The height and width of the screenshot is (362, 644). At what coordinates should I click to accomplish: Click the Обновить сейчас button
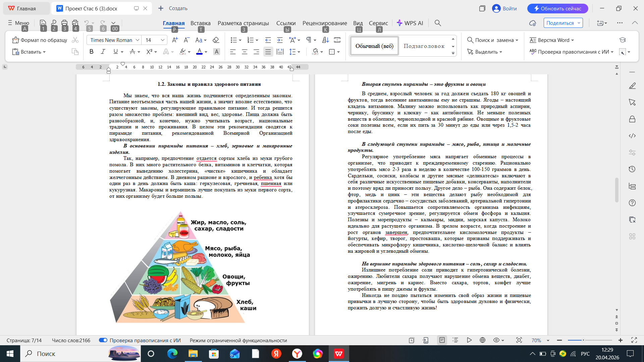tap(557, 8)
